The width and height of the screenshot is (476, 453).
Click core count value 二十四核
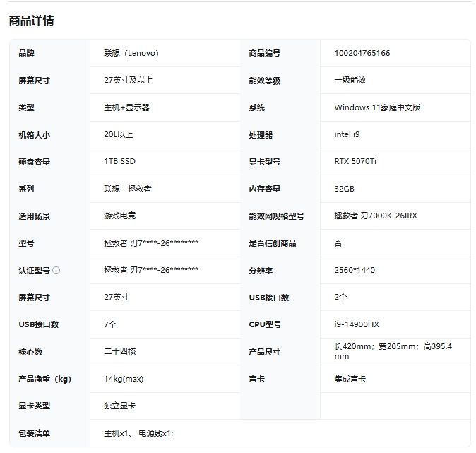(x=119, y=351)
